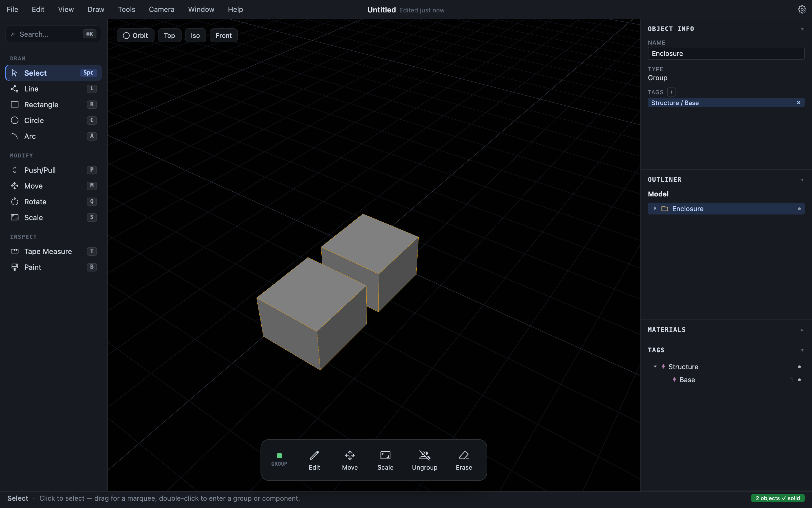Collapse the Structure tag tree
Viewport: 812px width, 508px height.
(x=655, y=367)
